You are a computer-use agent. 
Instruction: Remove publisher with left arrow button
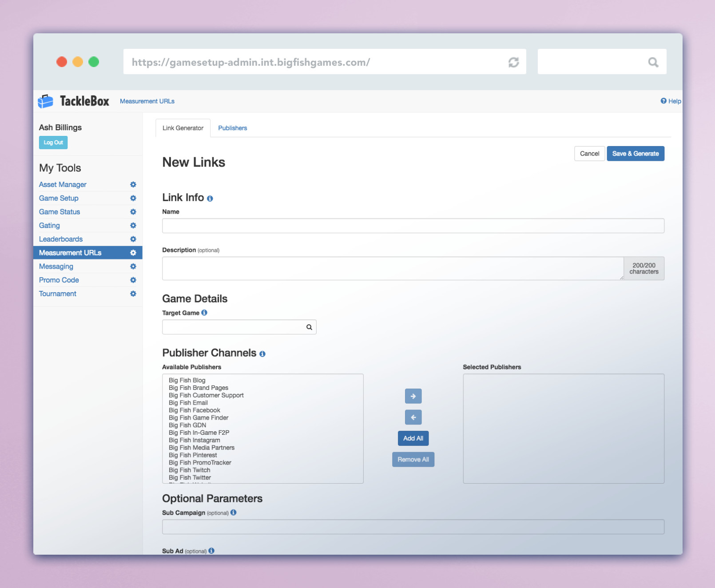[413, 417]
